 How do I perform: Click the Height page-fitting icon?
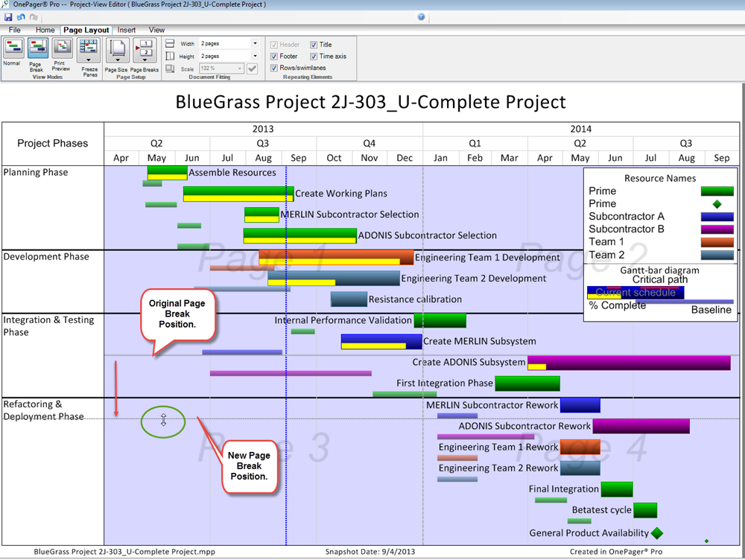point(170,56)
